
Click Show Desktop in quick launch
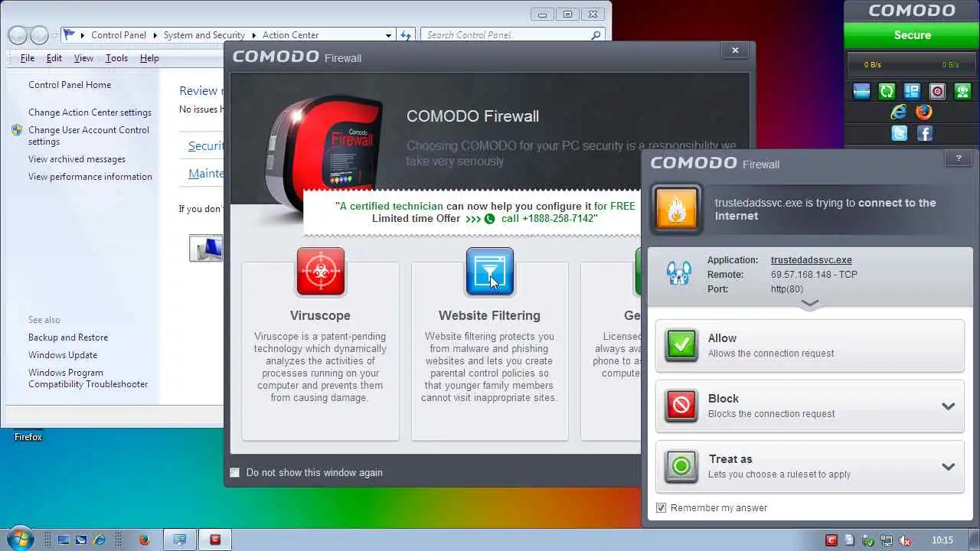pos(64,540)
